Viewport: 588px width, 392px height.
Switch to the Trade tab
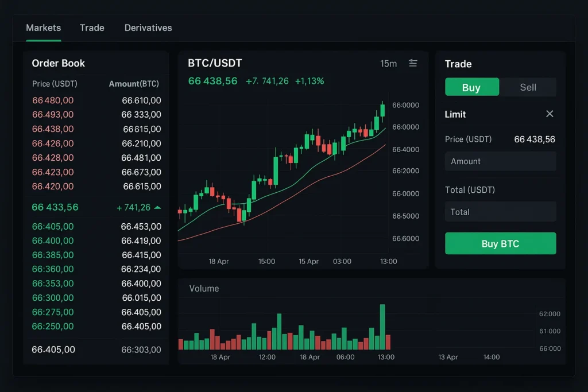[92, 28]
